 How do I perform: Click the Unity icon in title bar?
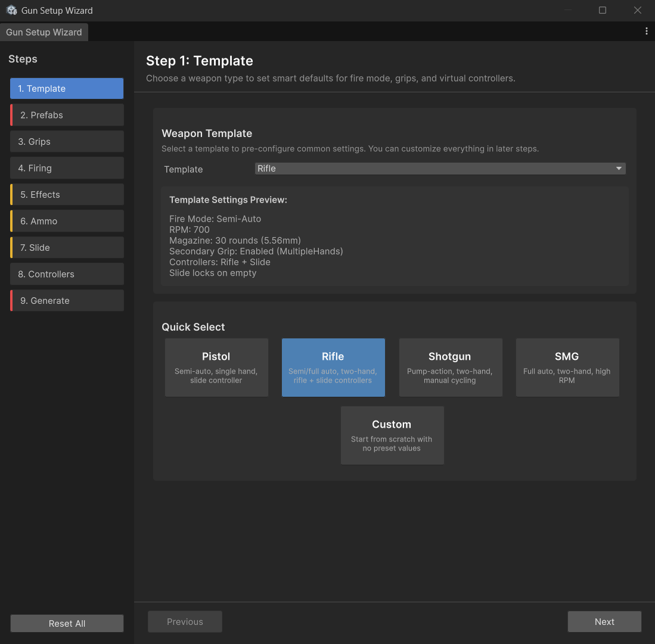tap(11, 10)
